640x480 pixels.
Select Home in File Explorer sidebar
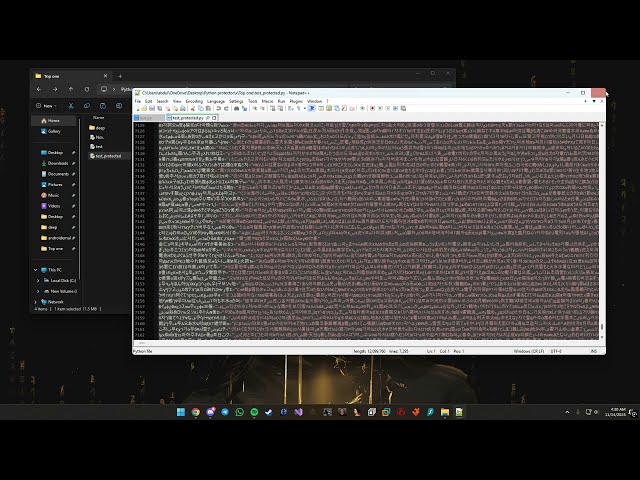coord(54,121)
